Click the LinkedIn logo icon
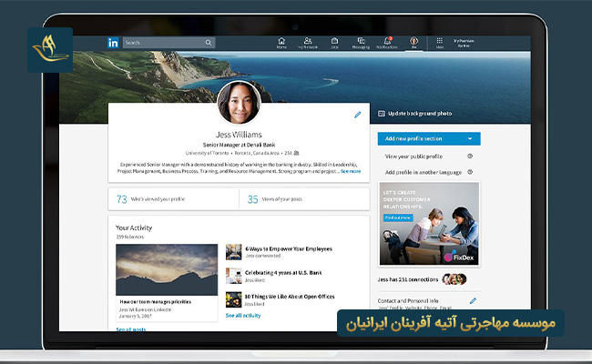Viewport: 592px width, 364px height. (113, 43)
